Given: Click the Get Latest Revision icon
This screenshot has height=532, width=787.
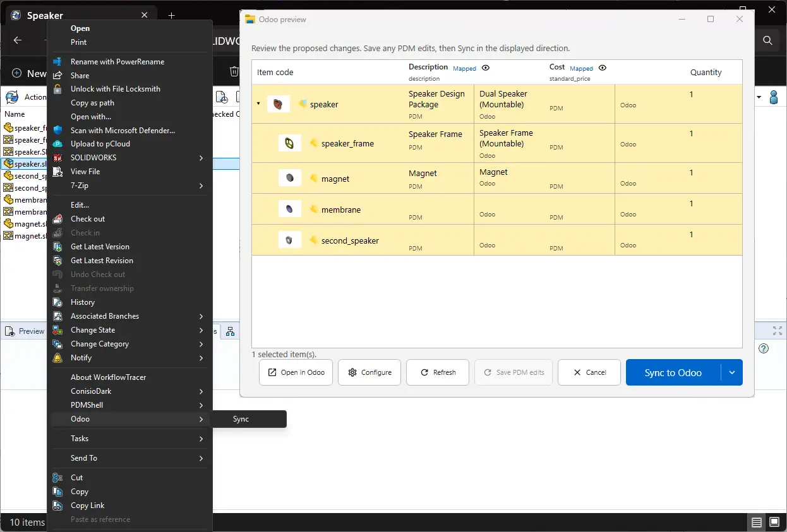Looking at the screenshot, I should point(57,261).
